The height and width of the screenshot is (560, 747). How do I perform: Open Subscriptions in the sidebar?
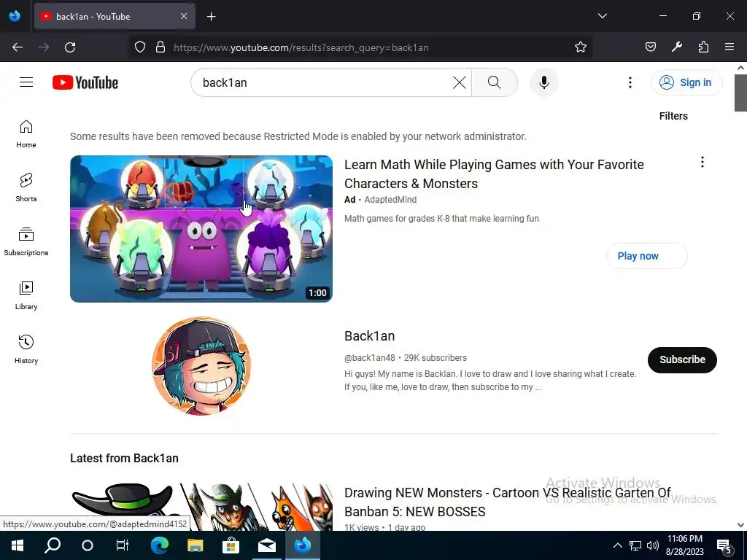[26, 242]
